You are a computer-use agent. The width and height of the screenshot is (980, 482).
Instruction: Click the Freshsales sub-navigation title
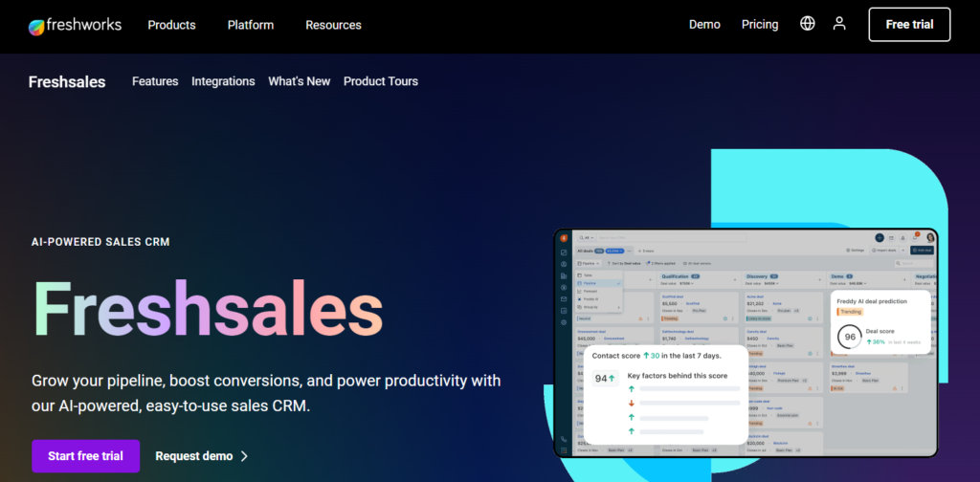(x=67, y=82)
